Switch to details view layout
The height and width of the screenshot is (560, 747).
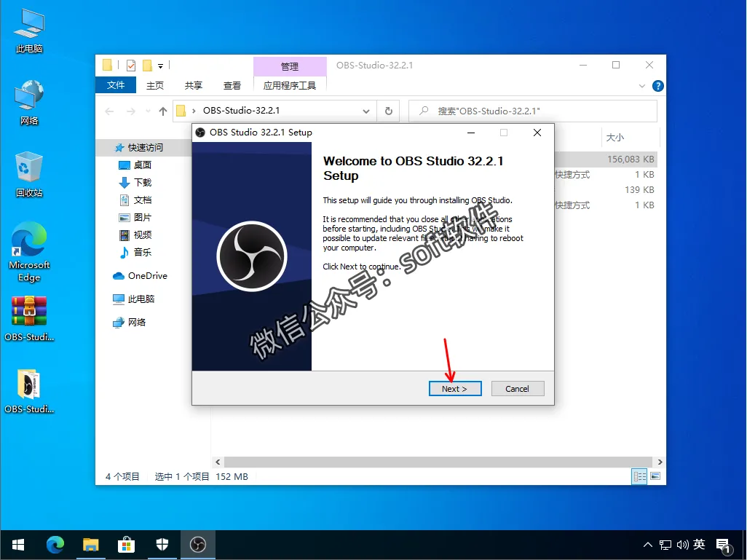coord(639,476)
